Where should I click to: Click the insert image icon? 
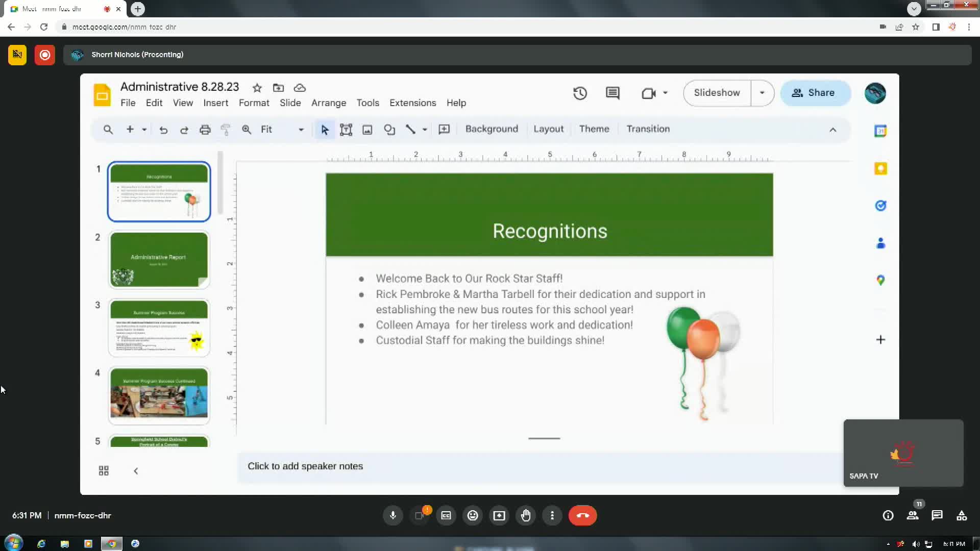[367, 130]
